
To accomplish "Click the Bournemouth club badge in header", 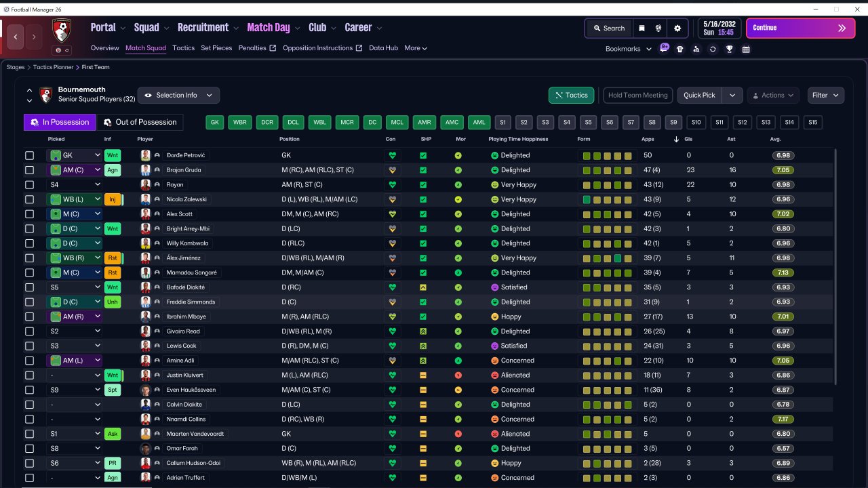I will (x=62, y=29).
